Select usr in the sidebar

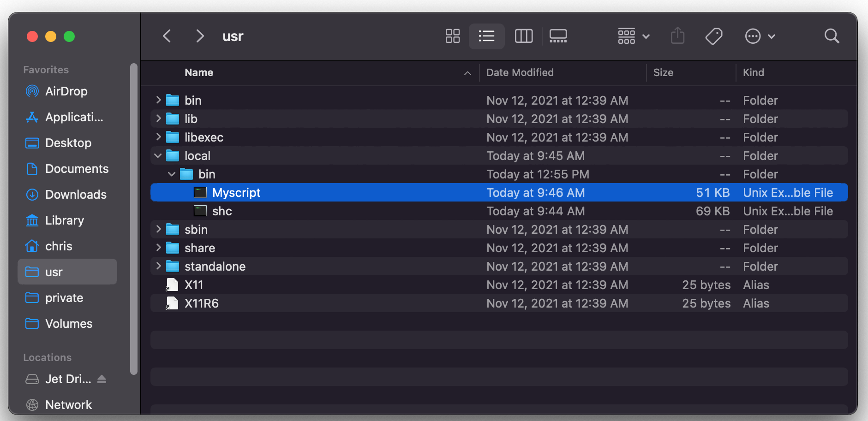(67, 272)
